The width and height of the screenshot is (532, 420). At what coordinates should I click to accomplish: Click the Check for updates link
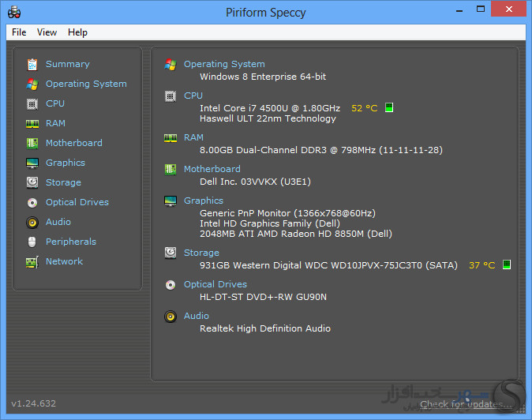(x=465, y=404)
